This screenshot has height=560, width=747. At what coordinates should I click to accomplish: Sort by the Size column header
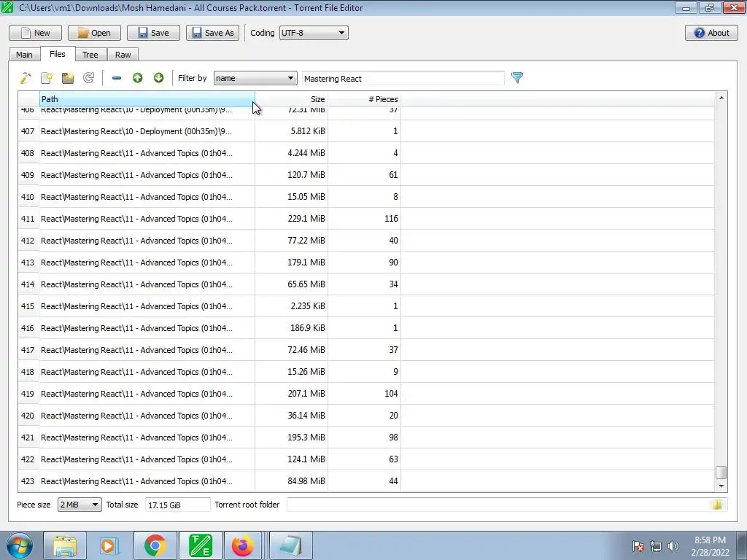coord(291,99)
